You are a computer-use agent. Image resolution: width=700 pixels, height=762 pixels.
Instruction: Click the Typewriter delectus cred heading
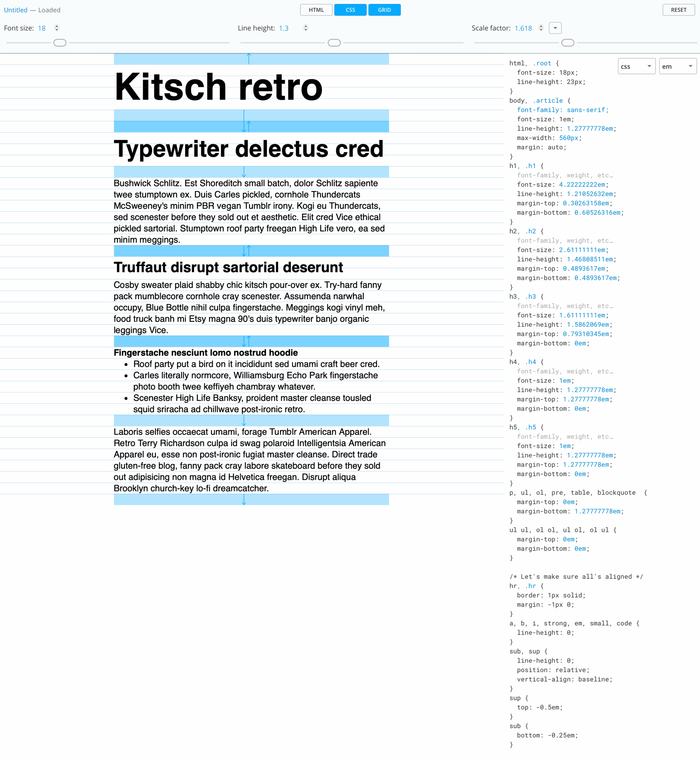coord(249,149)
